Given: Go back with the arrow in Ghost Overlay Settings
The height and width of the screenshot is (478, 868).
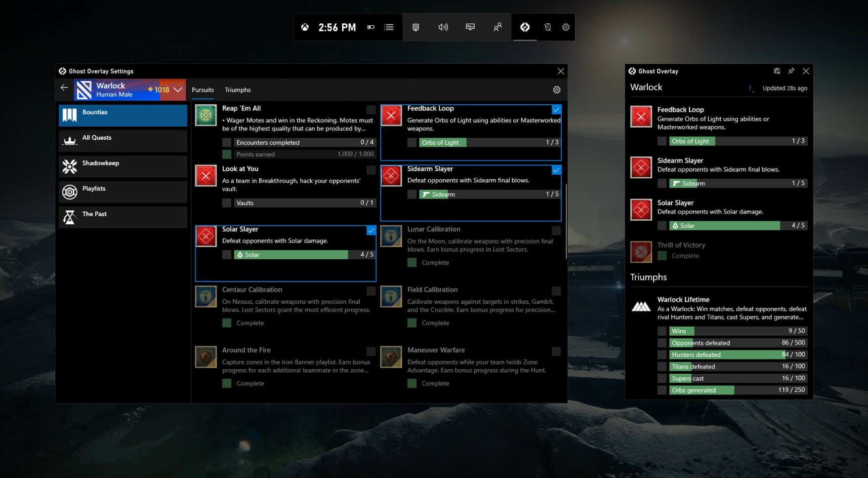Looking at the screenshot, I should [64, 88].
